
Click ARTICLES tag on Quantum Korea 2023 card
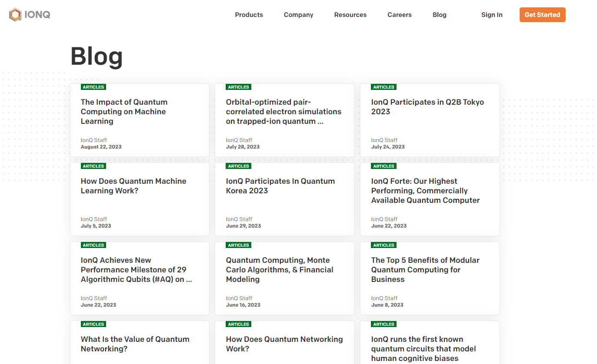click(x=239, y=166)
